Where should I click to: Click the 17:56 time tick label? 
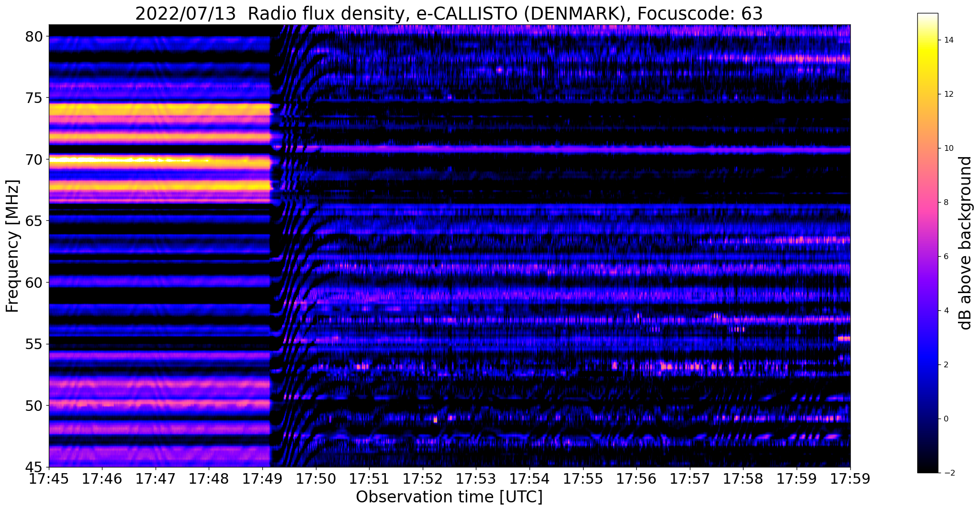pyautogui.click(x=636, y=479)
